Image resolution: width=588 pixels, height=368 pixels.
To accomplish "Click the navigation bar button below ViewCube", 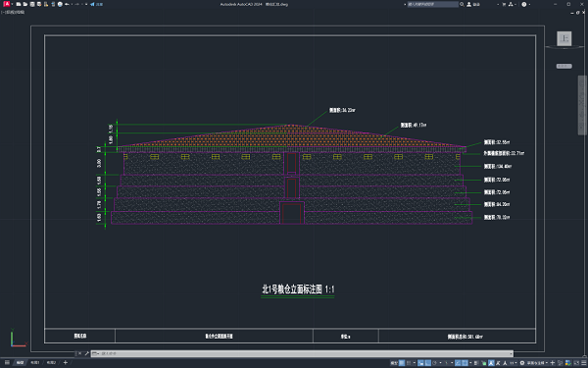I will (x=564, y=66).
